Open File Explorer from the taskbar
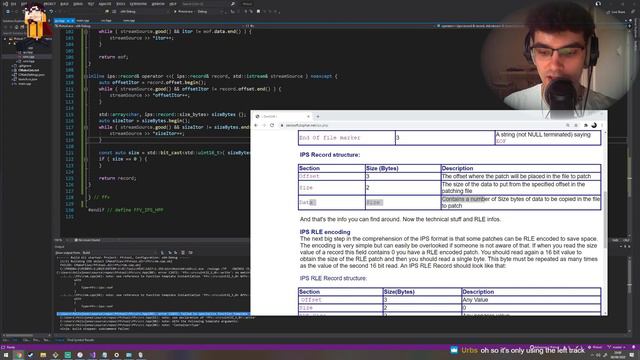 (43, 355)
